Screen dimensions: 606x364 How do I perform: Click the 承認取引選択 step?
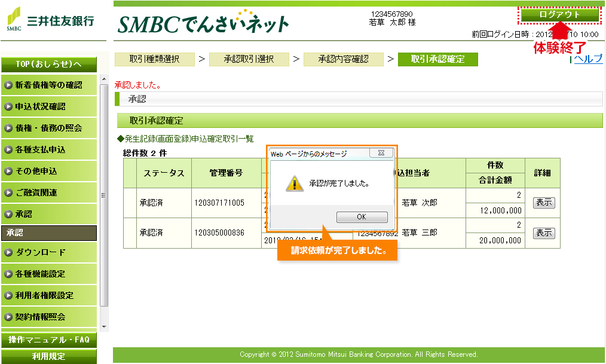tap(249, 59)
